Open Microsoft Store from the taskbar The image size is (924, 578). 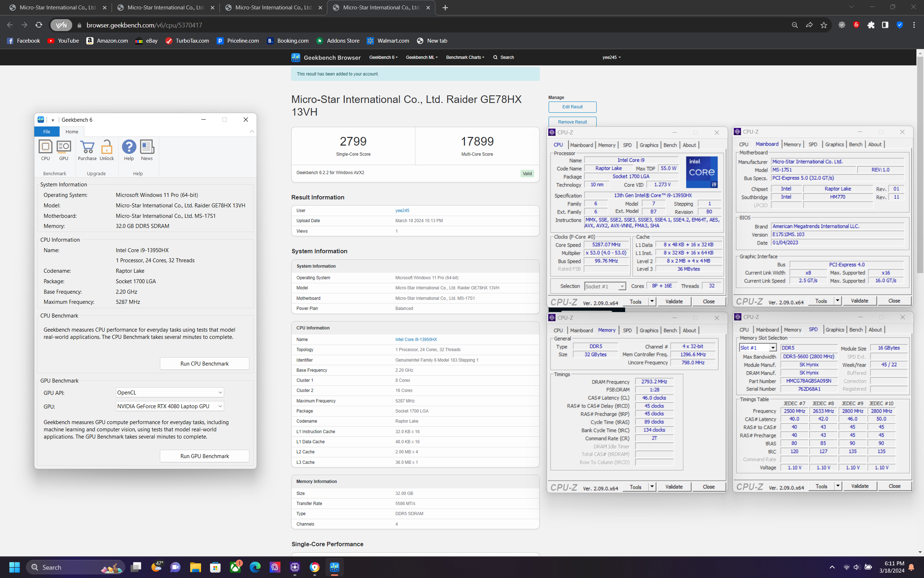pyautogui.click(x=215, y=567)
